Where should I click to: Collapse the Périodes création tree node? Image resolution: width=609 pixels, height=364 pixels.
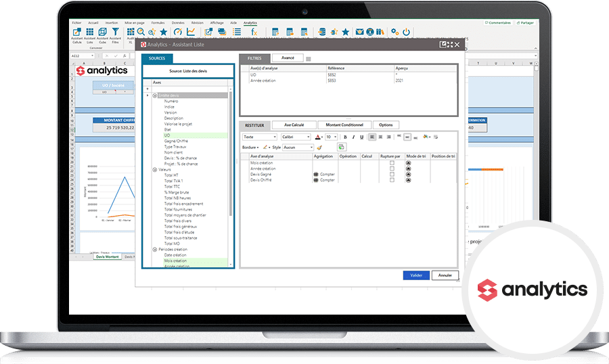click(154, 250)
